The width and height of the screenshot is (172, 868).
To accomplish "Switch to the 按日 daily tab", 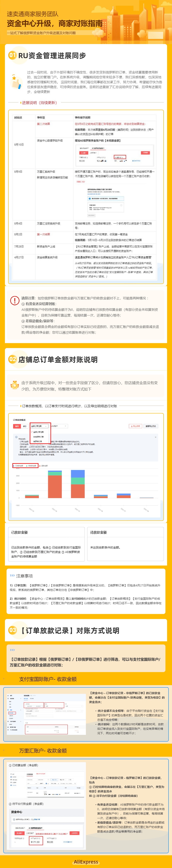I will tap(24, 426).
